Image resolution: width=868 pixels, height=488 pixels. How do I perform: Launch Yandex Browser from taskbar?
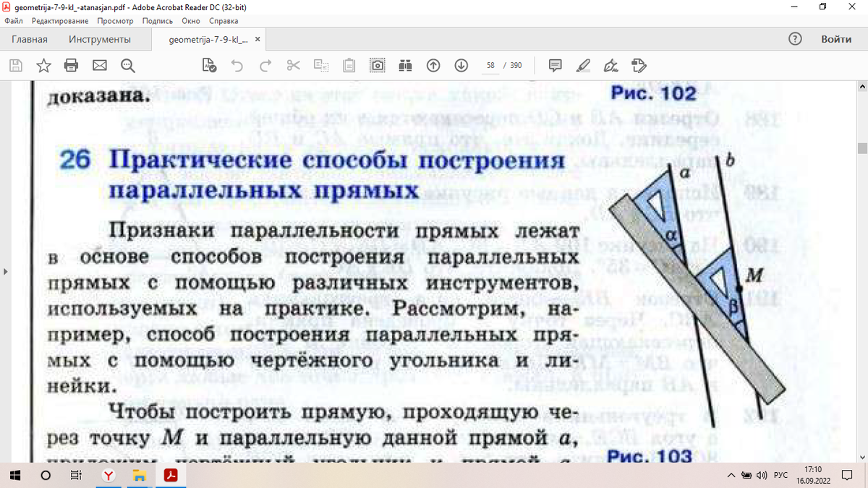click(x=109, y=475)
